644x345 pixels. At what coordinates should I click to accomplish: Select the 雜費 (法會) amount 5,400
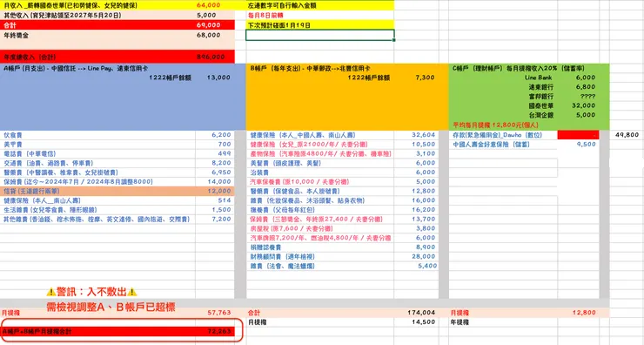[x=427, y=266]
